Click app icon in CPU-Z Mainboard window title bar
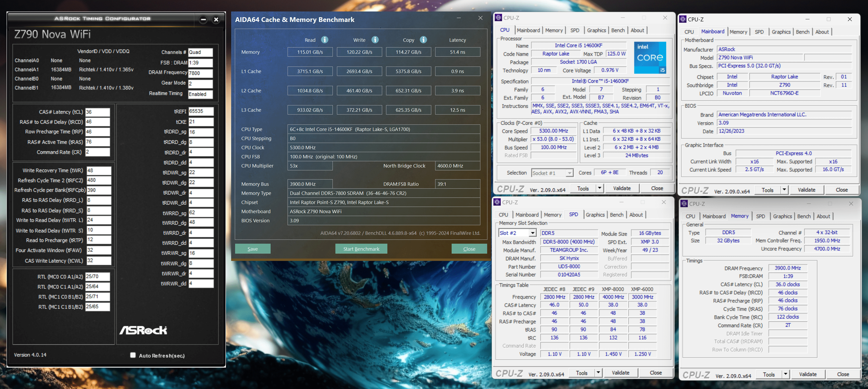868x389 pixels. point(683,19)
